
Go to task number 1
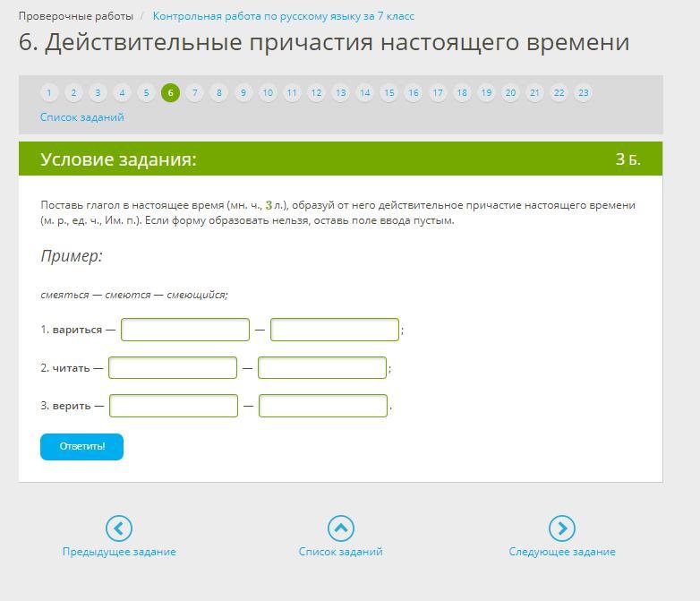(x=49, y=93)
